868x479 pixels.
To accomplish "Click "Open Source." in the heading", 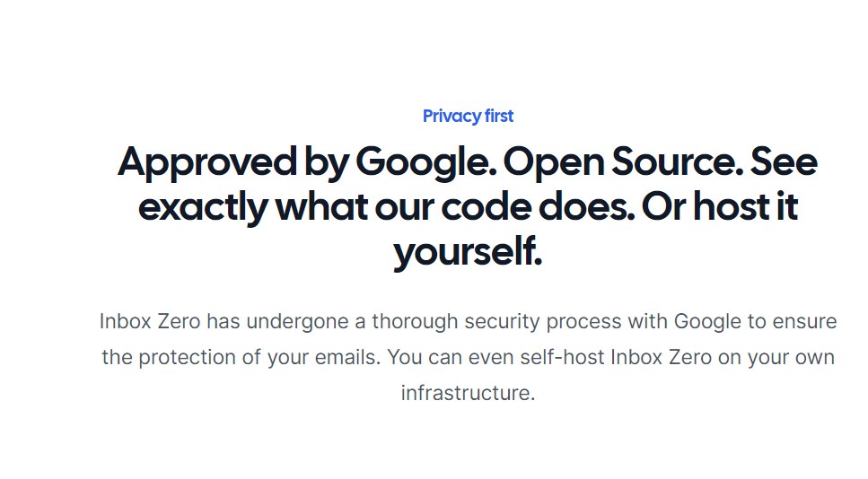I will [x=623, y=161].
